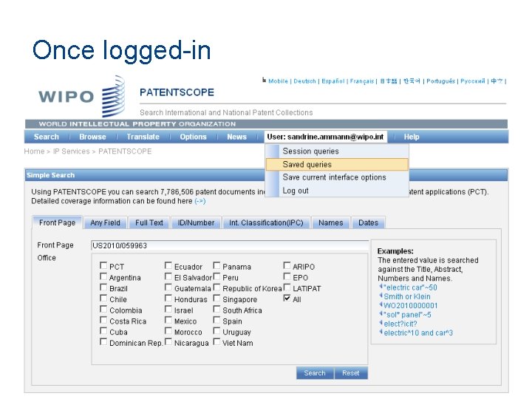This screenshot has width=532, height=399.
Task: Open the News menu
Action: point(237,137)
